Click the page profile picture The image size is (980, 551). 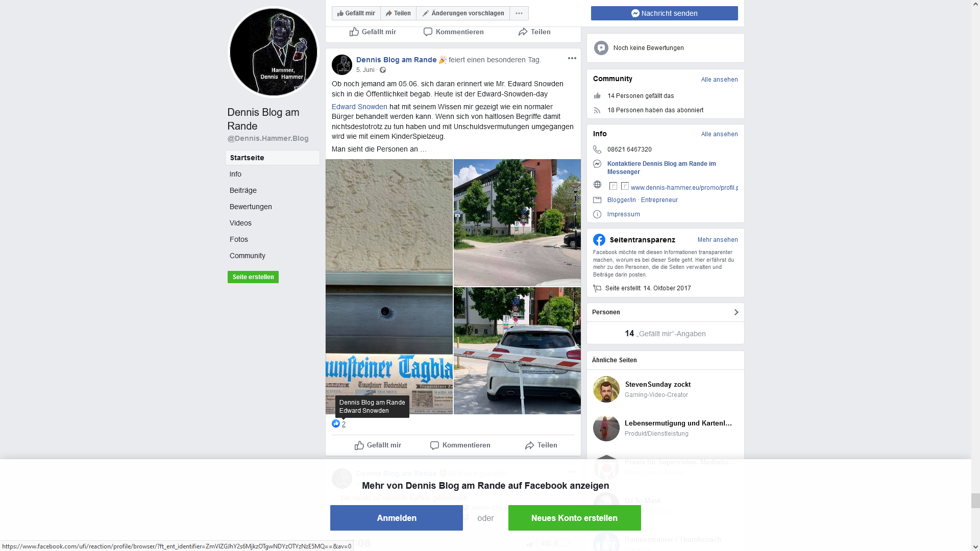click(273, 52)
